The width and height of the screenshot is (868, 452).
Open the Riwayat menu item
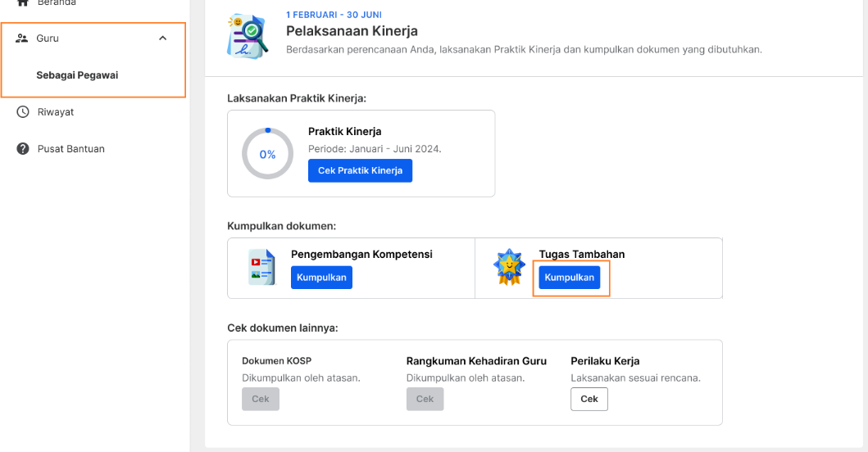click(56, 111)
